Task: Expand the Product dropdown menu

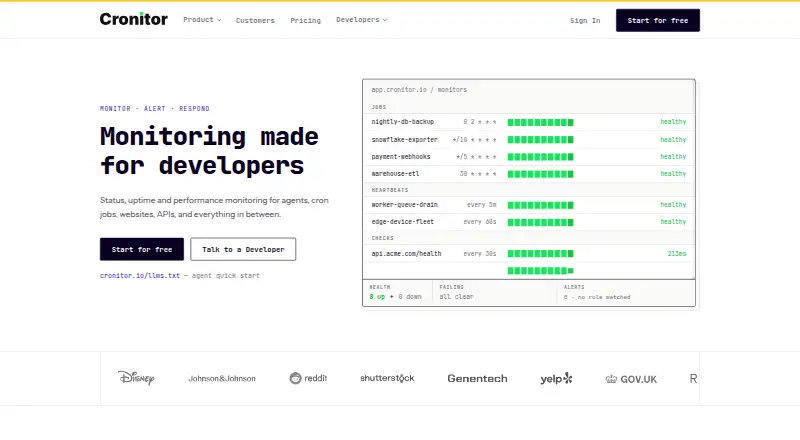Action: [202, 20]
